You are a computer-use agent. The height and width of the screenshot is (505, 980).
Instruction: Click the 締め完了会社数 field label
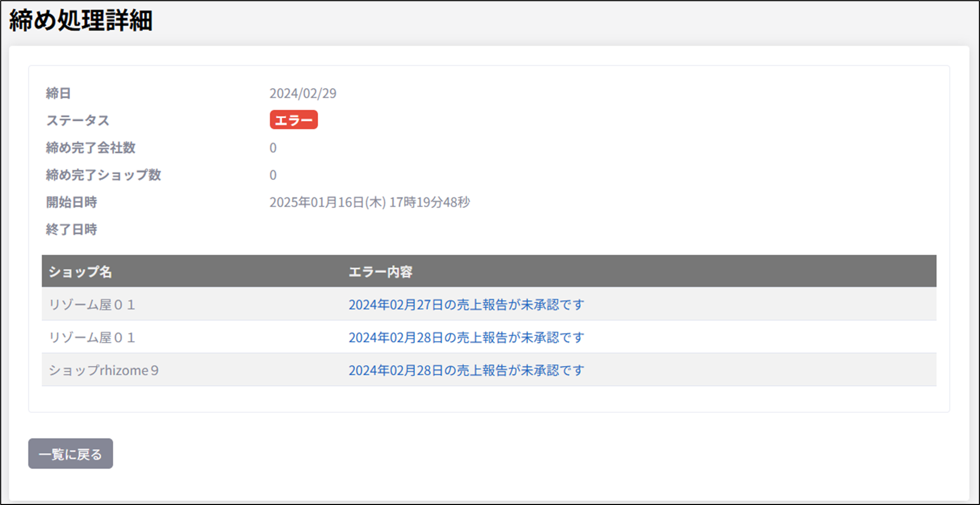(91, 148)
